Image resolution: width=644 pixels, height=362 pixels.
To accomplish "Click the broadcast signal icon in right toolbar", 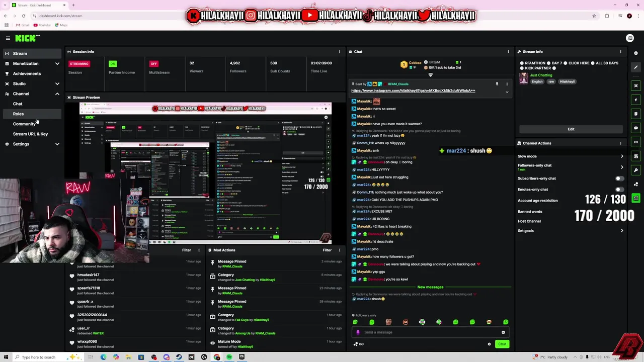I will click(636, 142).
